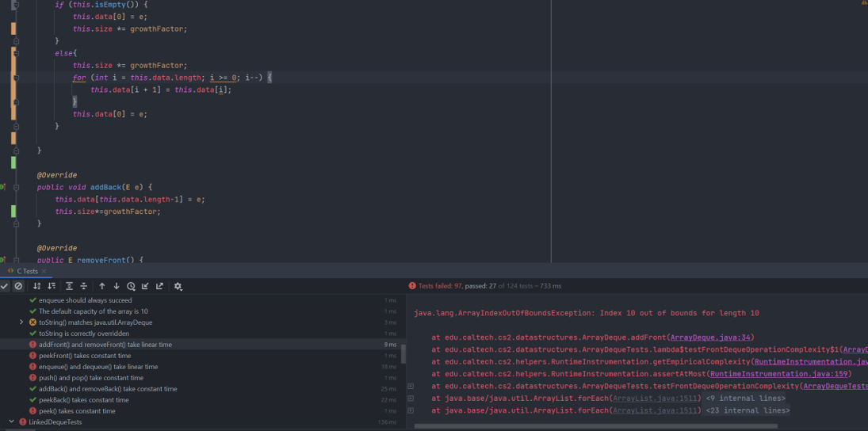Click the Collapse All tests icon
Viewport: 868px width, 431px height.
pyautogui.click(x=83, y=286)
